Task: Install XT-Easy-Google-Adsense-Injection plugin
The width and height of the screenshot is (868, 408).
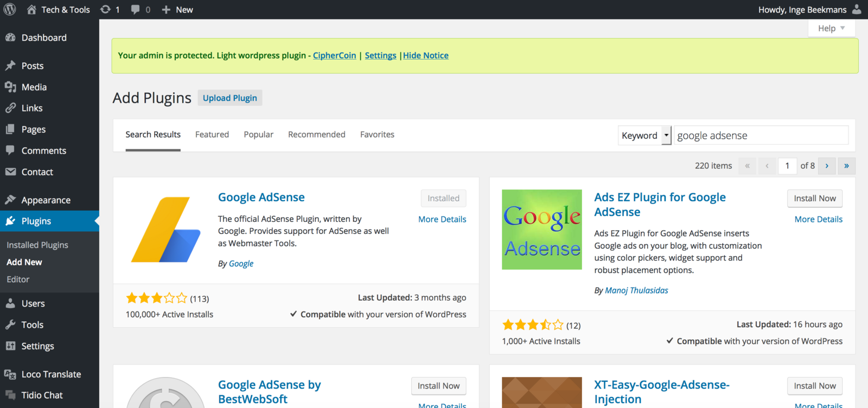Action: pos(815,386)
